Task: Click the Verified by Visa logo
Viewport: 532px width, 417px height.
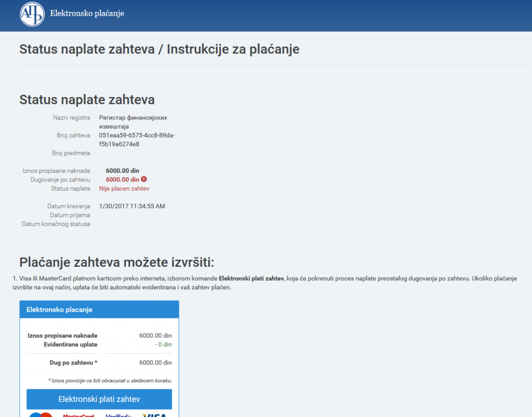Action: 119,415
